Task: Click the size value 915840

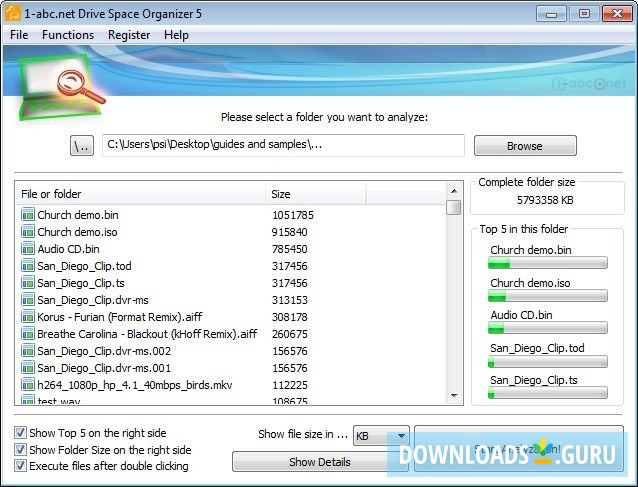Action: (289, 232)
